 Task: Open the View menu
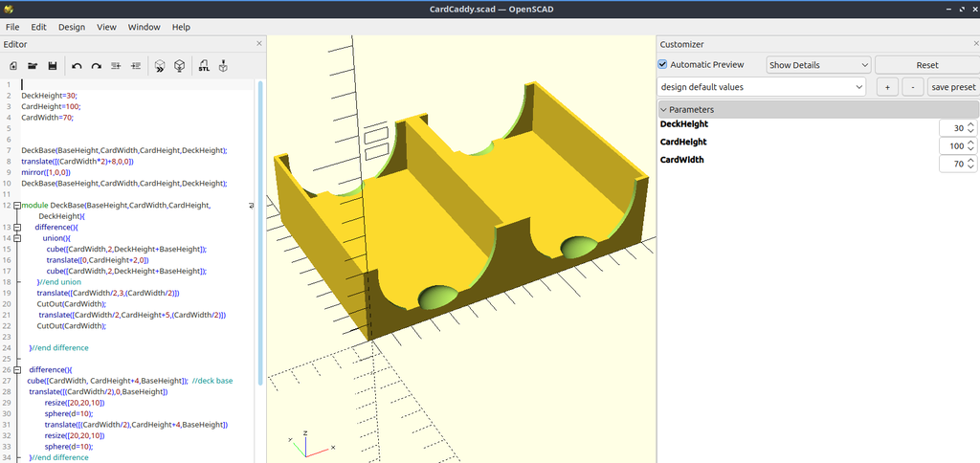106,27
